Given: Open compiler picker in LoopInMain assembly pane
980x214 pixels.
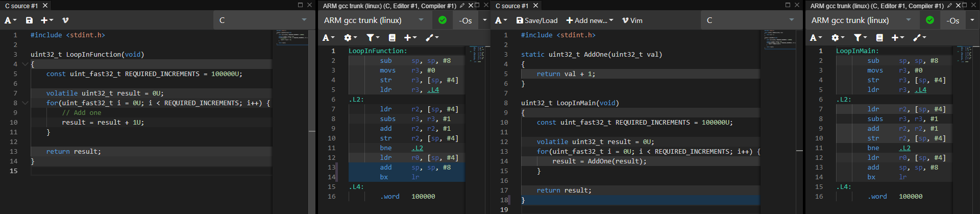Looking at the screenshot, I should (x=862, y=20).
